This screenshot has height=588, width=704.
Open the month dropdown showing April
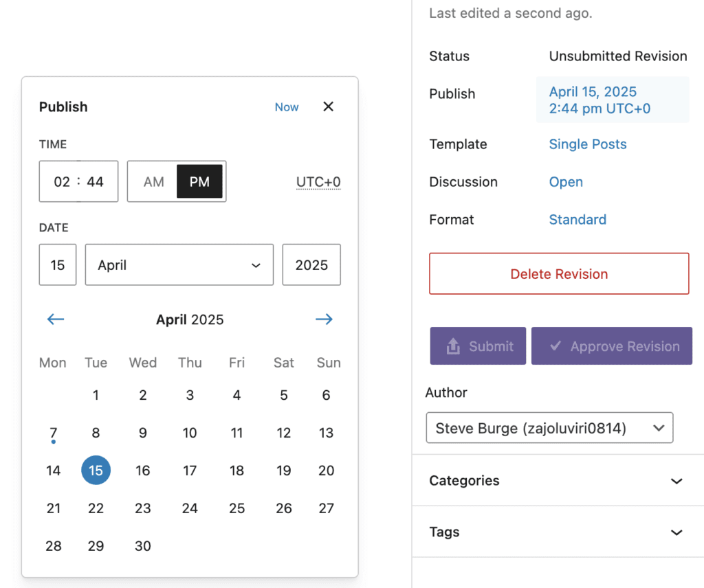coord(179,265)
